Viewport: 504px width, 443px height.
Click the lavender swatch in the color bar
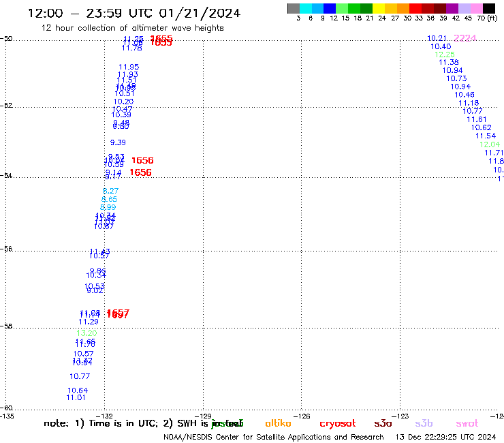coord(464,9)
